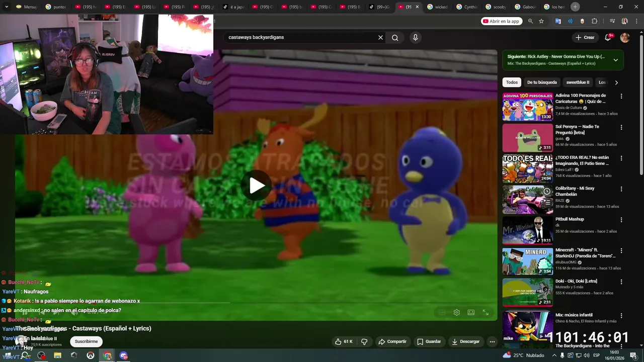Screen dimensions: 644x362
Task: Start voice search with the microphone
Action: [x=415, y=37]
